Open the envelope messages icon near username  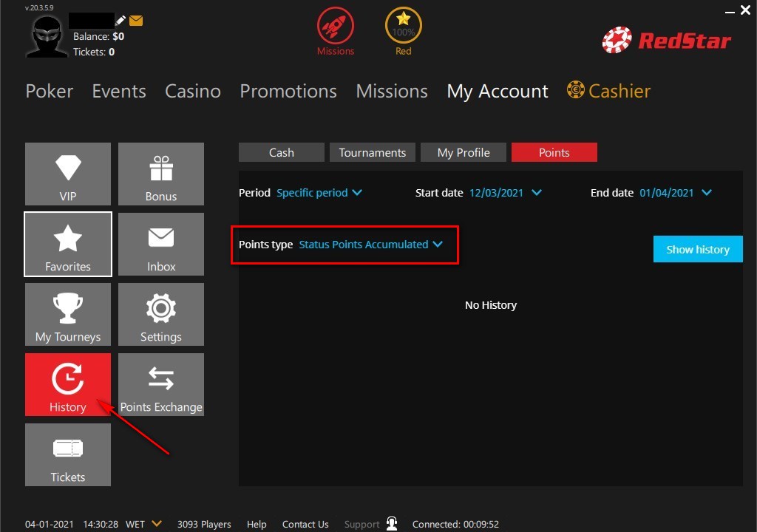coord(136,21)
